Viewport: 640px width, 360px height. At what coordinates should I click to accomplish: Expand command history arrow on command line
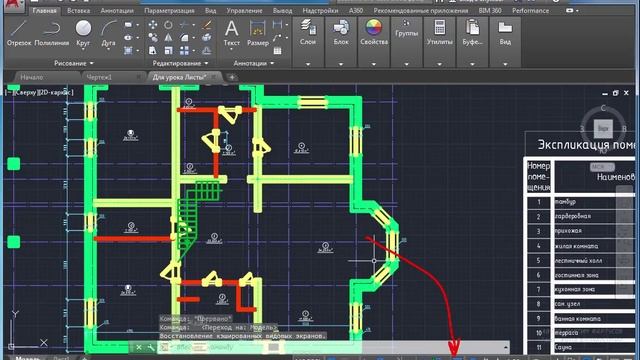pyautogui.click(x=506, y=347)
